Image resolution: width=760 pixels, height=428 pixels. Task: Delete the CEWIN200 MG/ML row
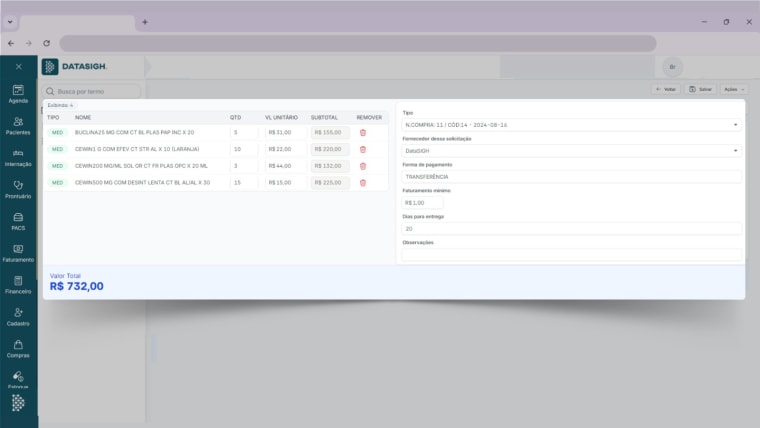pos(363,166)
